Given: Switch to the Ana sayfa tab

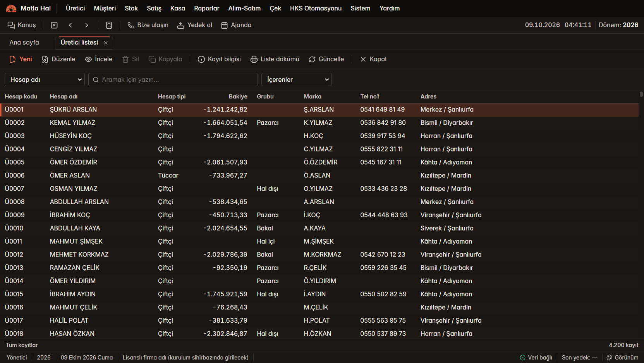Looking at the screenshot, I should pos(24,43).
